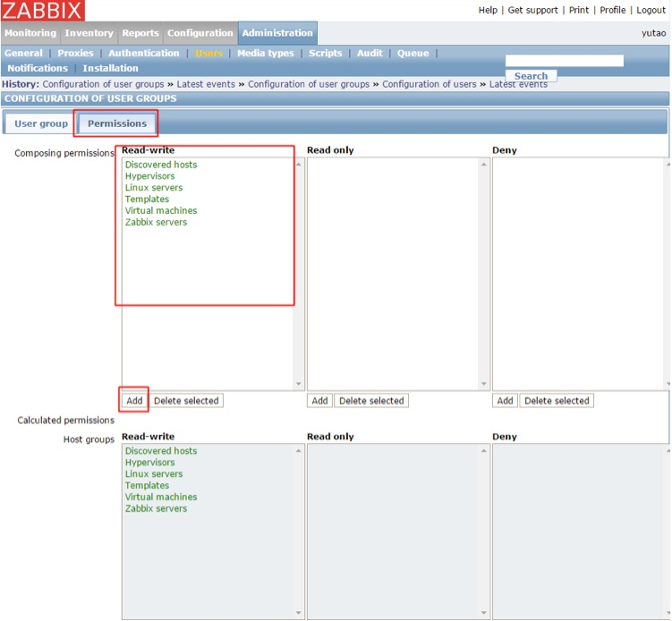Click up arrow of calculated Read only scrollbar
672x621 pixels.
pyautogui.click(x=484, y=450)
